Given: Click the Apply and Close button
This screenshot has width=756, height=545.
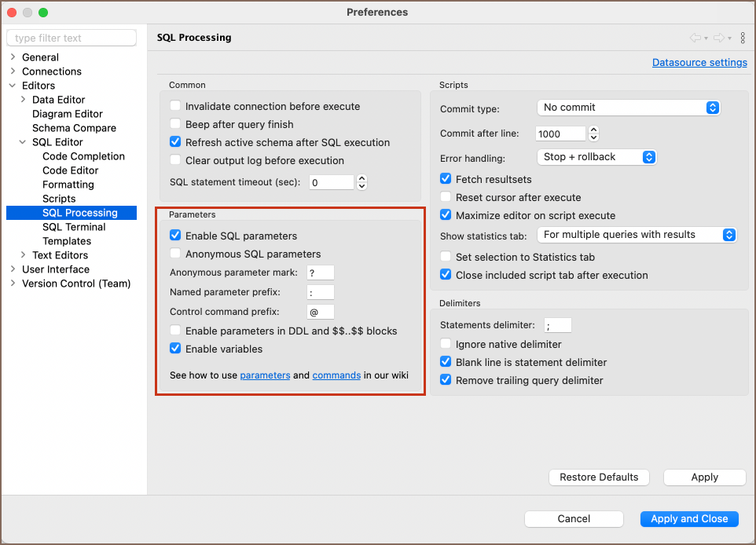Looking at the screenshot, I should coord(689,518).
